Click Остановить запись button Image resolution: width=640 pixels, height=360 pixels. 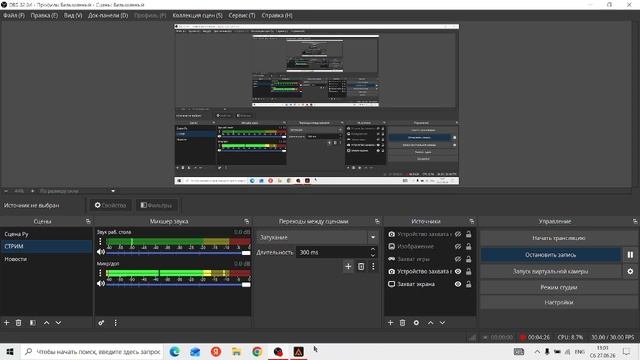551,255
